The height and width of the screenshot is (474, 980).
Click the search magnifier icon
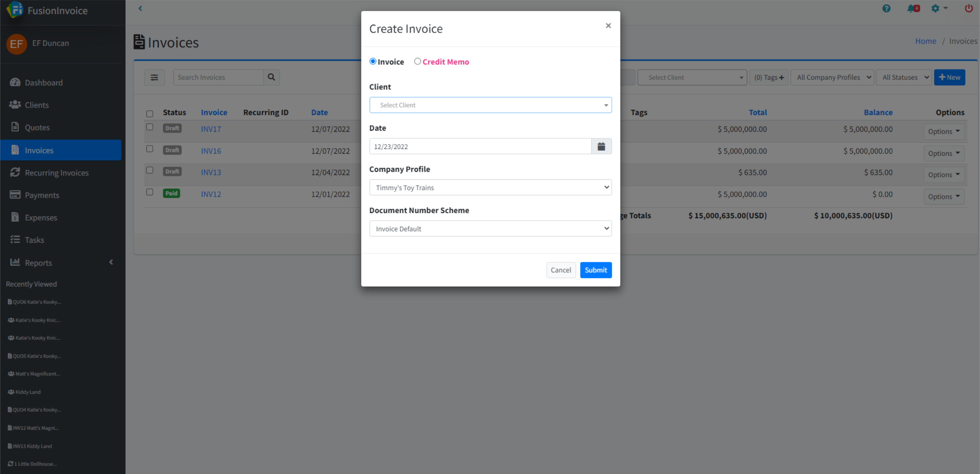pos(271,77)
